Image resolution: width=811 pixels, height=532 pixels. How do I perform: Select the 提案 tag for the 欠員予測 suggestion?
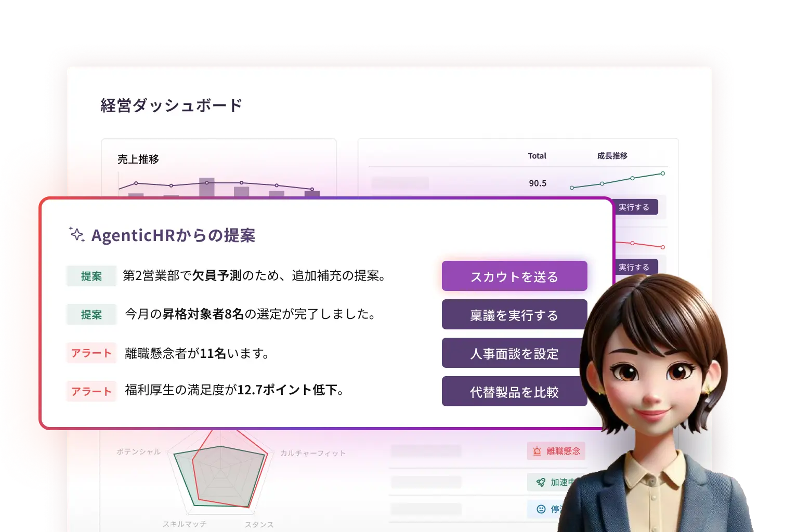(x=91, y=276)
